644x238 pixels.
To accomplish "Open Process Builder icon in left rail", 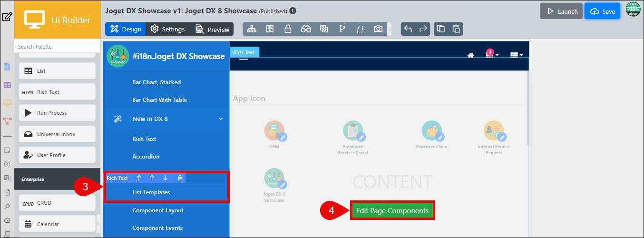I will pos(7,121).
